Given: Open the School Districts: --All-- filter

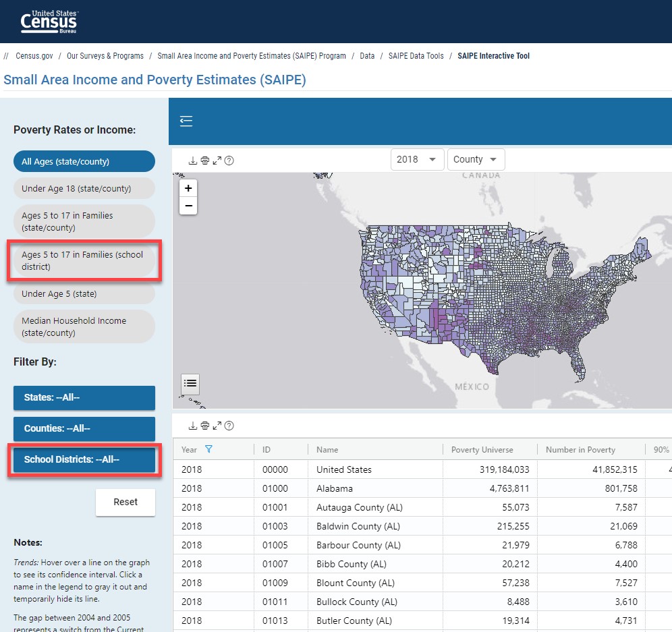Looking at the screenshot, I should coord(84,459).
